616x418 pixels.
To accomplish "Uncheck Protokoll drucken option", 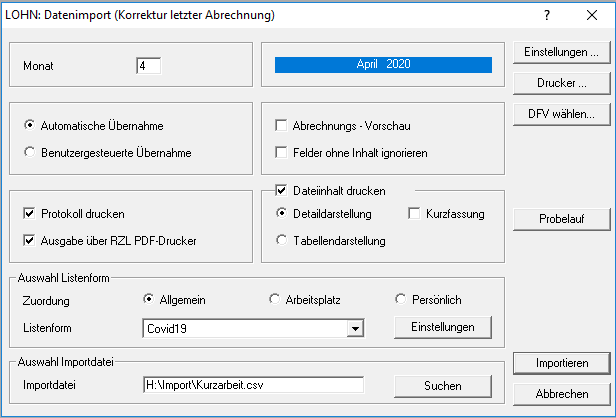I will pos(29,214).
